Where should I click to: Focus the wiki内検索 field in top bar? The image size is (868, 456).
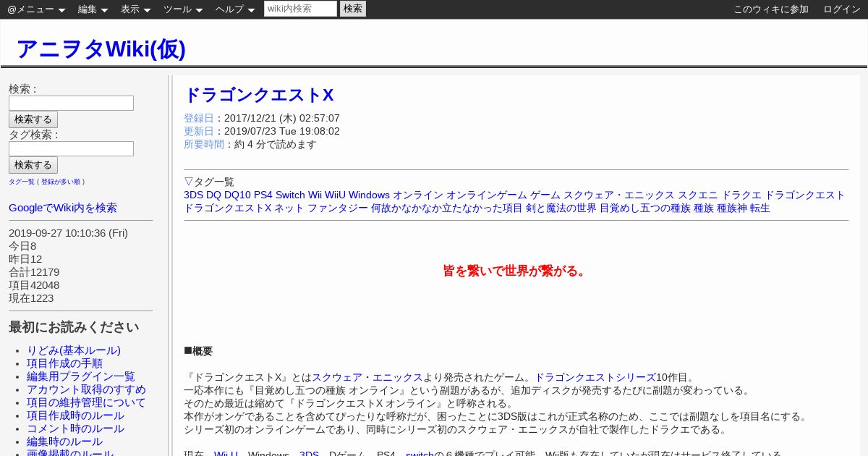point(300,9)
